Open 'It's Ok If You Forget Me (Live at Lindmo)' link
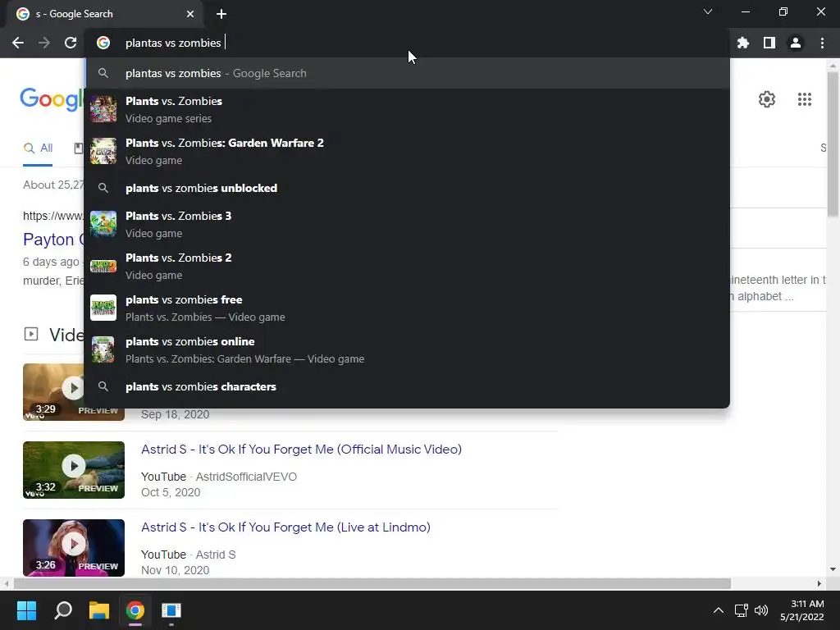Image resolution: width=840 pixels, height=630 pixels. (x=285, y=527)
